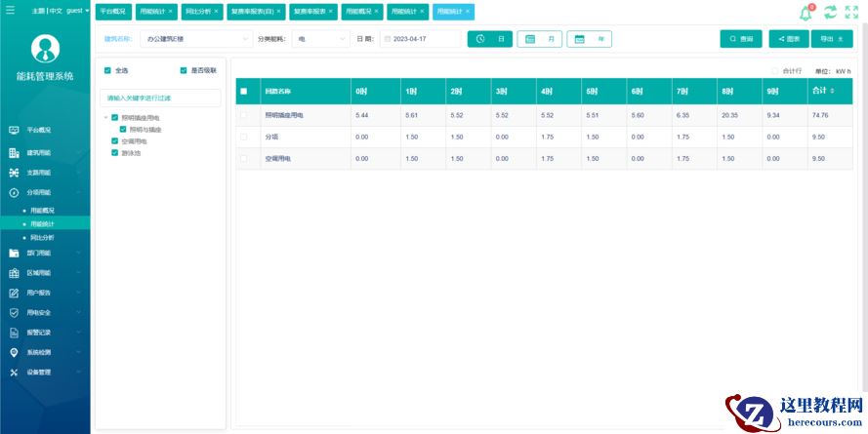
Task: Click the green refresh arrows icon
Action: coord(830,13)
